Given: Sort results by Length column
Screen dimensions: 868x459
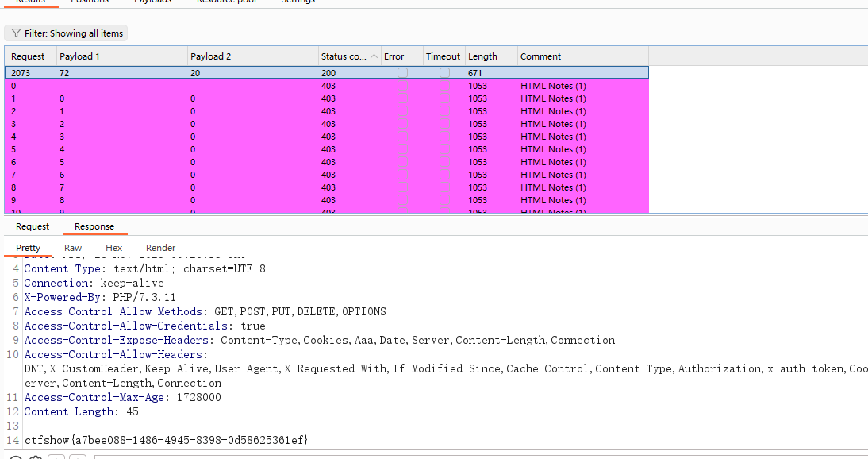Looking at the screenshot, I should click(x=492, y=56).
